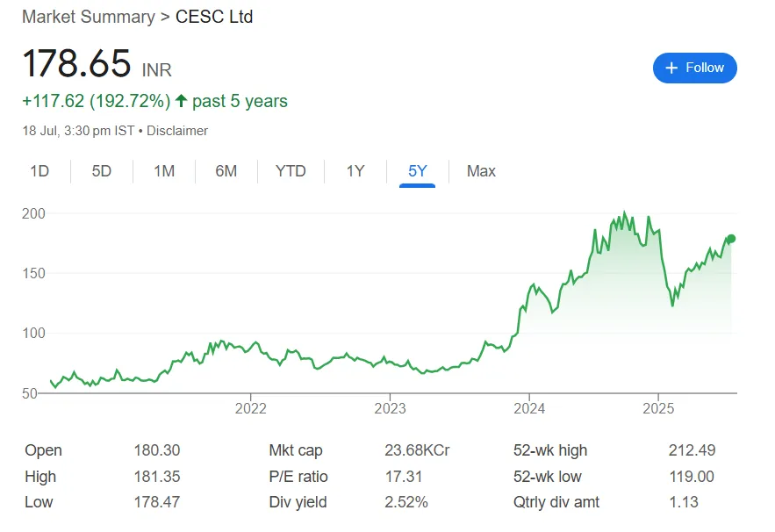The height and width of the screenshot is (532, 775).
Task: Click the P/E ratio label
Action: (x=298, y=477)
